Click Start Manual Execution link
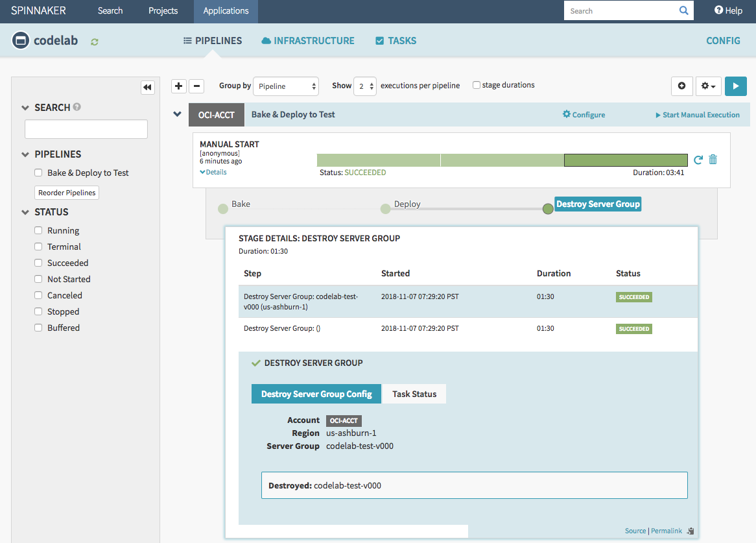Viewport: 756px width, 543px height. 697,115
